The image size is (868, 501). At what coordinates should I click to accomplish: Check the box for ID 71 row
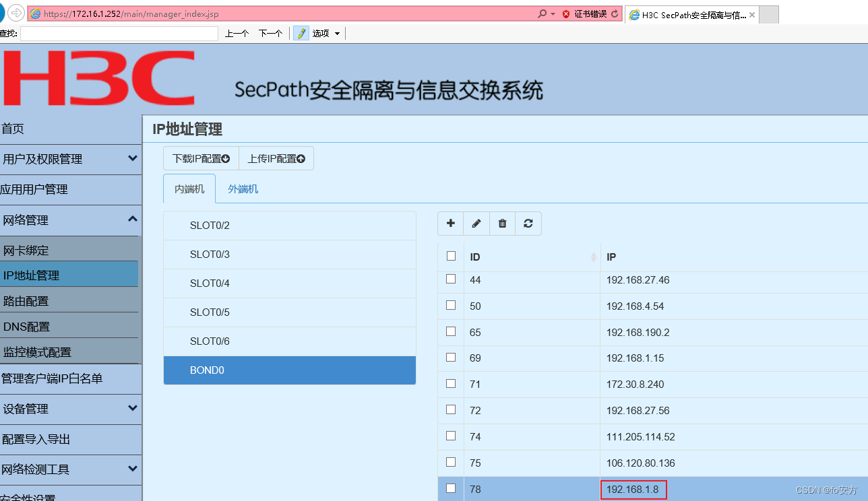tap(451, 383)
